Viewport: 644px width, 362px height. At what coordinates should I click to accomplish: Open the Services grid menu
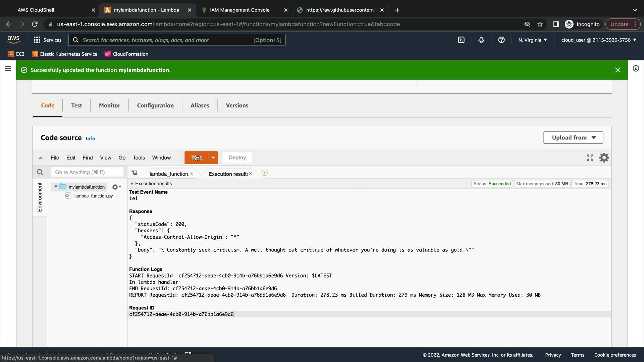tap(37, 40)
